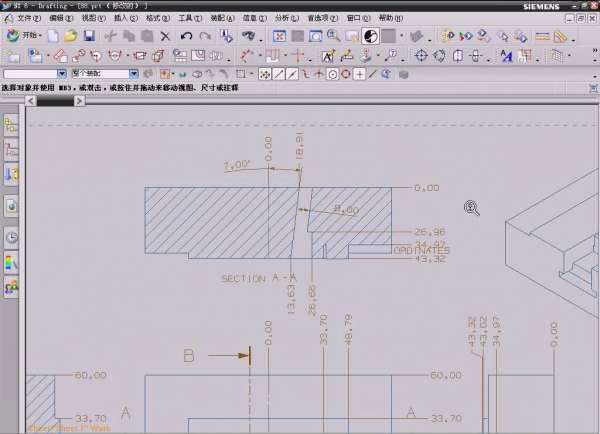The image size is (600, 434).
Task: Click the Delete X icon in toolbar
Action: click(163, 36)
